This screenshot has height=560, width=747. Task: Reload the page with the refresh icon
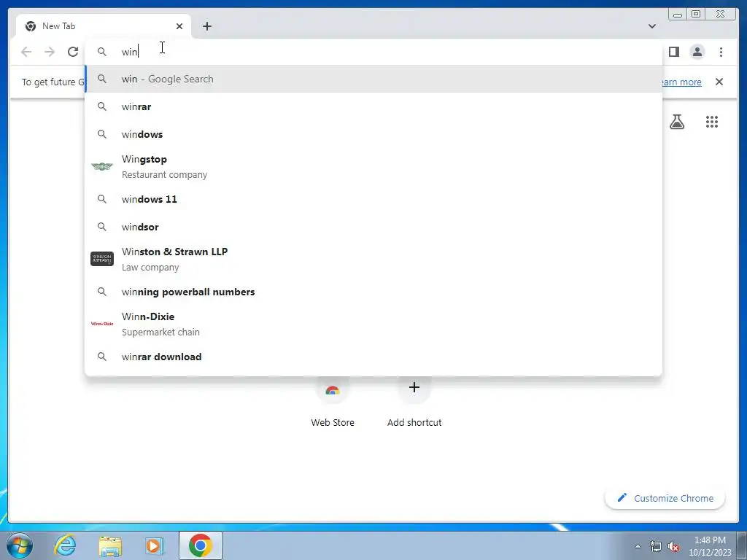click(x=73, y=52)
